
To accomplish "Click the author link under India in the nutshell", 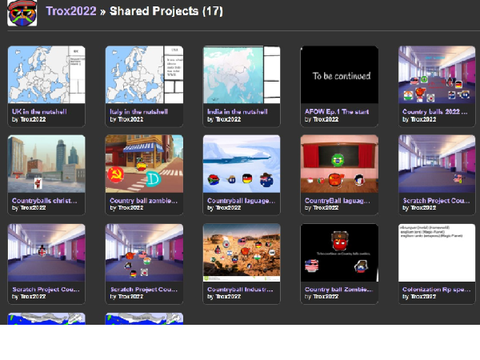I will 228,119.
